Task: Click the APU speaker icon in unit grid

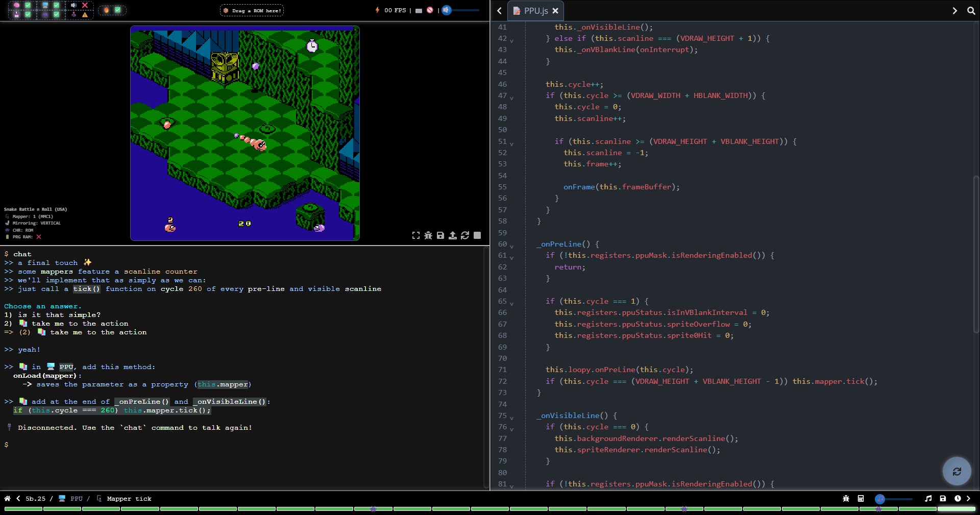Action: coord(73,5)
